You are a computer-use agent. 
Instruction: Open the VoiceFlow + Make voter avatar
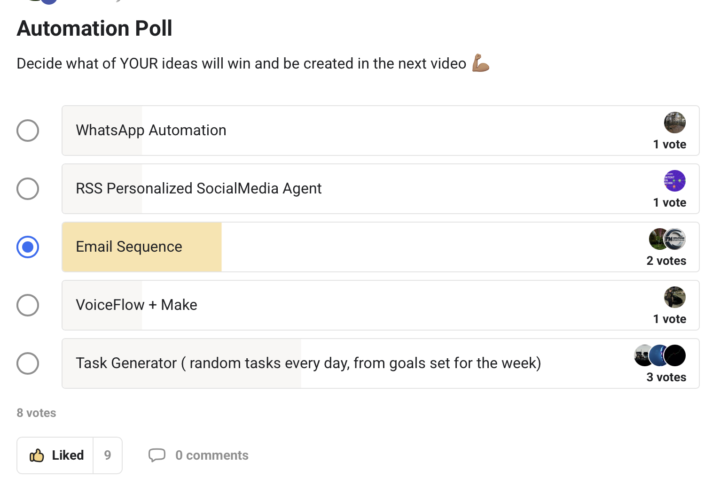[675, 297]
